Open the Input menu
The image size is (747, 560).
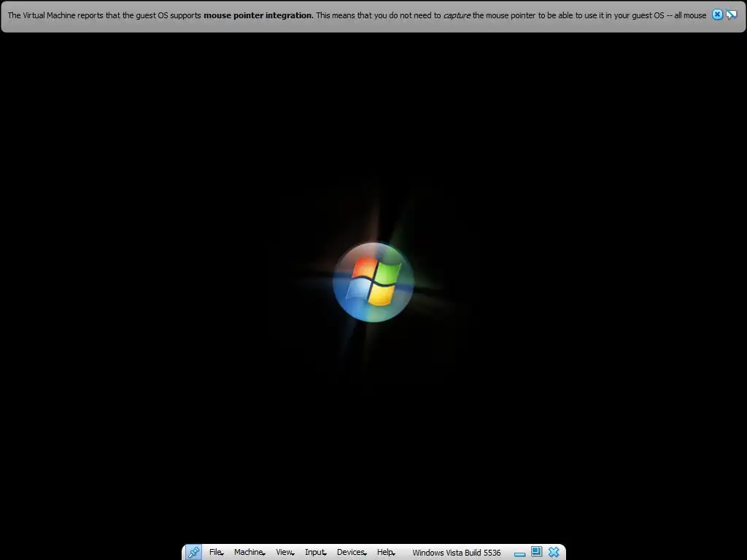pyautogui.click(x=316, y=552)
